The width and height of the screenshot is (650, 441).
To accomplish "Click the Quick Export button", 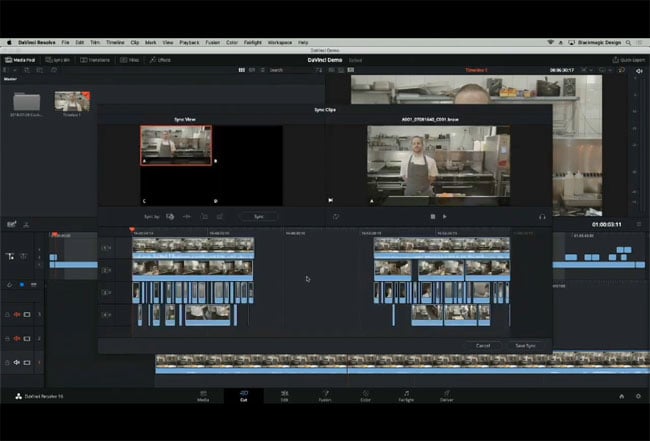I will [628, 60].
